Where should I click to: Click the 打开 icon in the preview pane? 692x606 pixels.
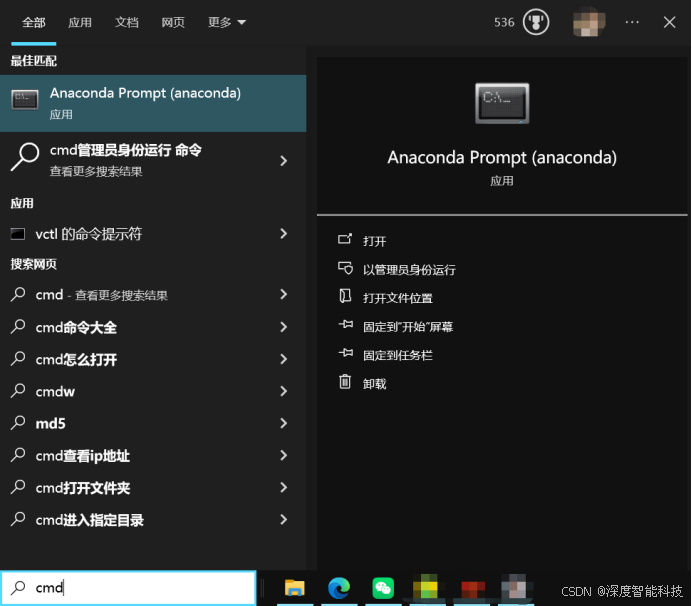point(345,239)
